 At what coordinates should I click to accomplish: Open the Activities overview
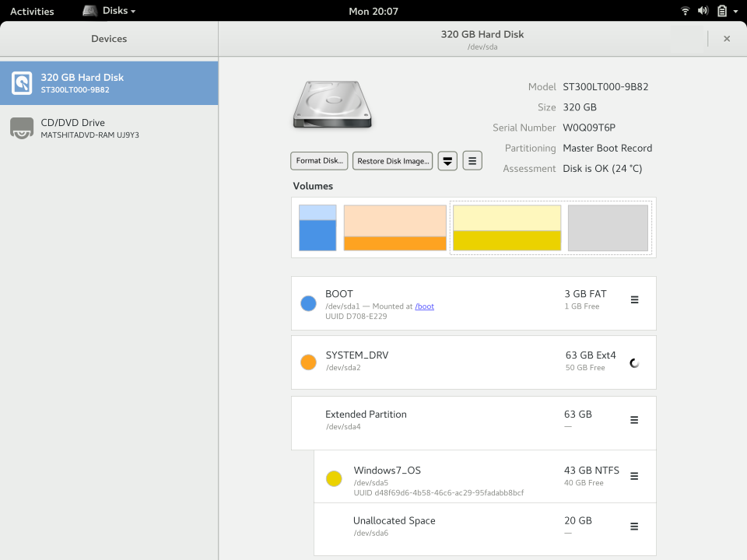point(32,11)
